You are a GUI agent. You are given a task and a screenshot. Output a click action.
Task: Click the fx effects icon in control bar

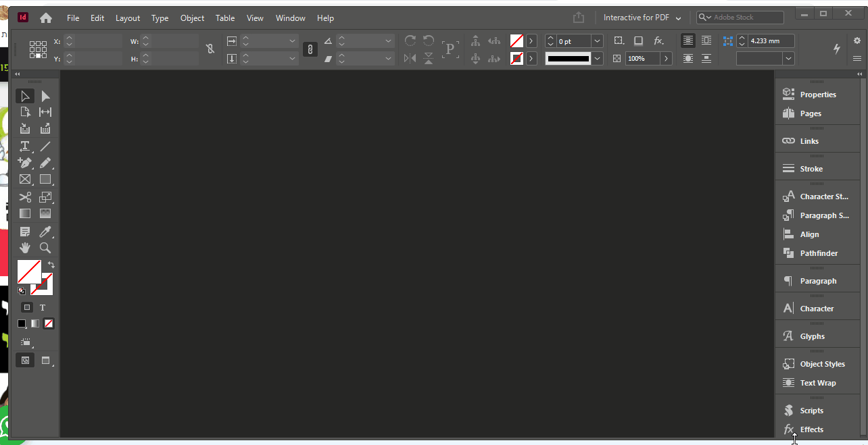click(x=658, y=41)
